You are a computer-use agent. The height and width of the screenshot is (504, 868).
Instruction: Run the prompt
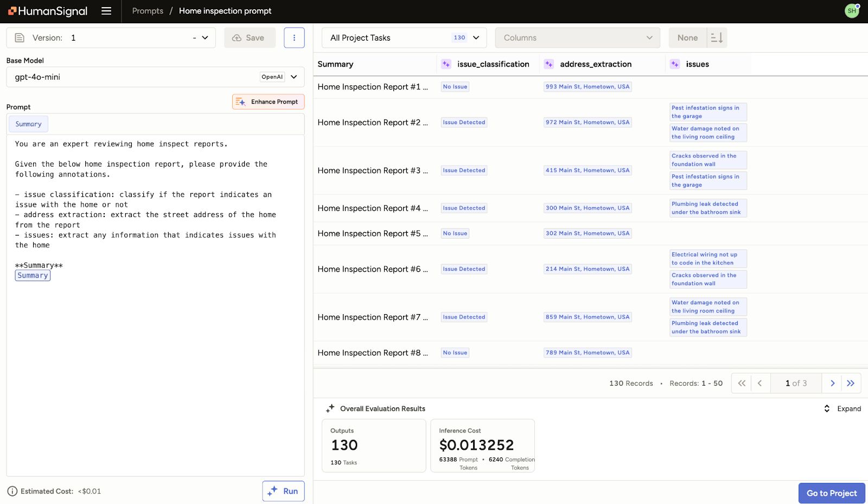point(284,491)
